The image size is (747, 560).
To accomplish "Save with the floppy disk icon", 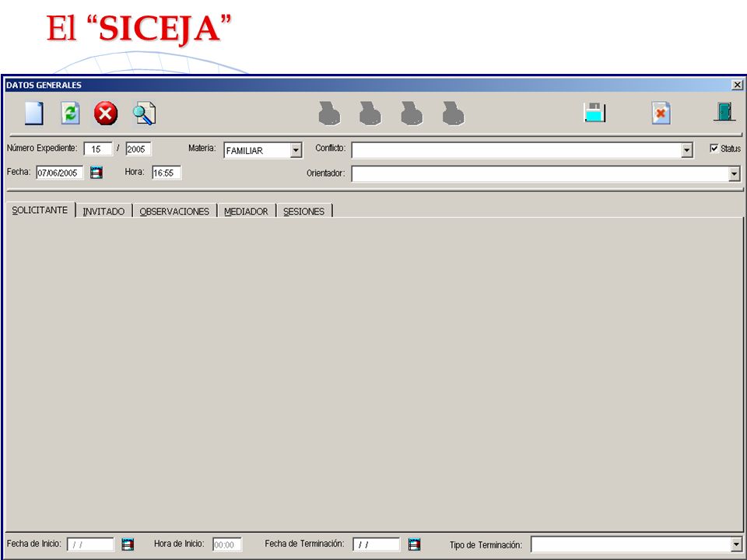I will pos(594,113).
